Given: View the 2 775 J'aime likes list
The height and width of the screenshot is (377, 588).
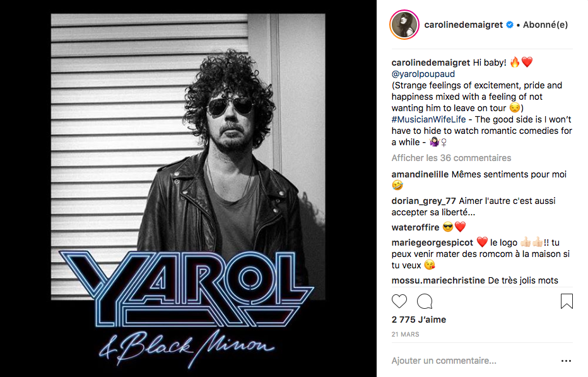Looking at the screenshot, I should 419,320.
